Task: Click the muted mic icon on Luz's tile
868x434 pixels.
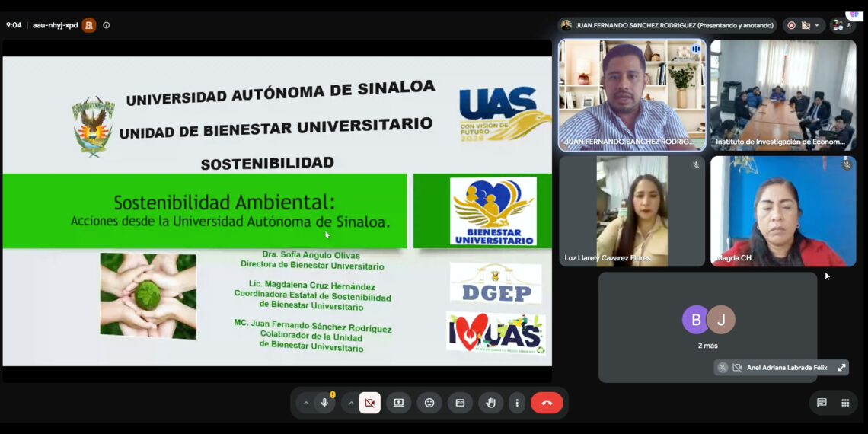Action: [696, 165]
